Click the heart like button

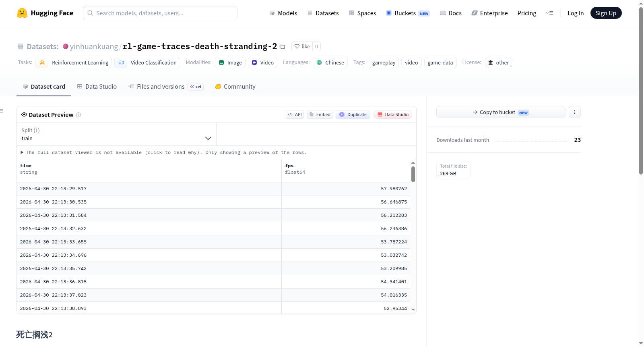pyautogui.click(x=302, y=46)
